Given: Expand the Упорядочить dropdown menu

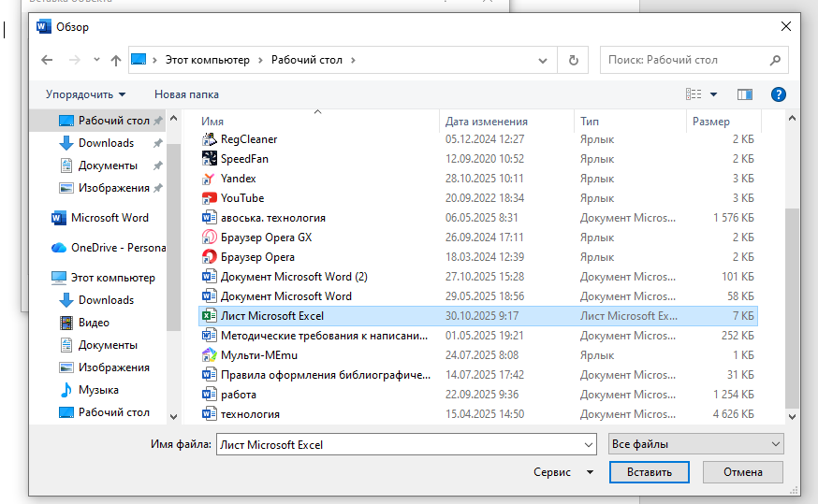Looking at the screenshot, I should coord(86,94).
